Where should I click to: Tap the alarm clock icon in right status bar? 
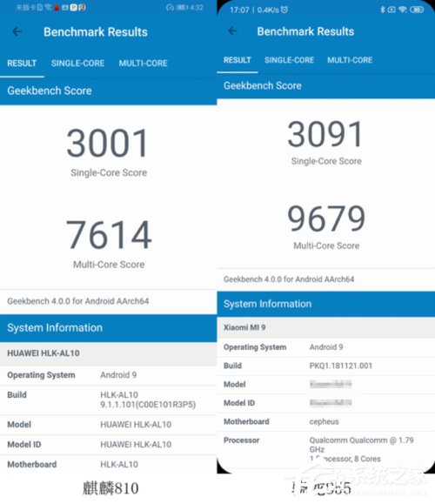[284, 10]
